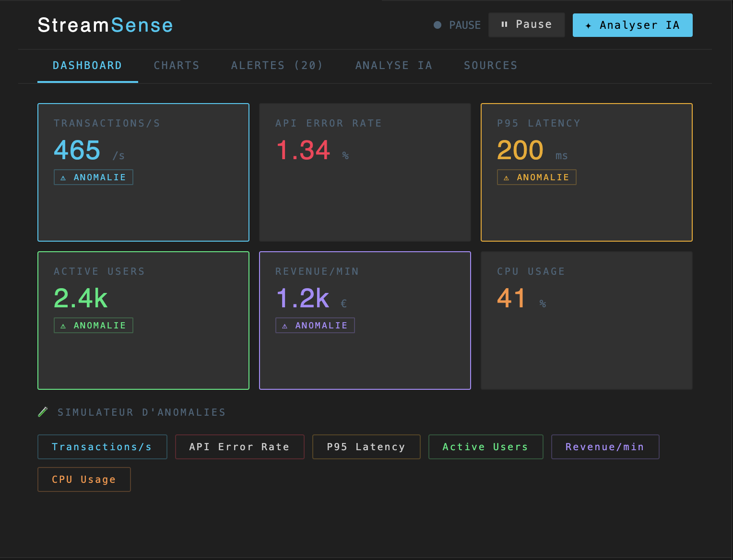Switch to the ANALYSE IA tab
Image resolution: width=733 pixels, height=560 pixels.
coord(393,65)
